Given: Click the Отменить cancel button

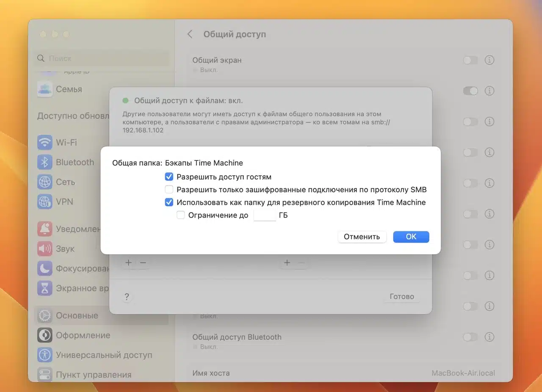Looking at the screenshot, I should 362,237.
